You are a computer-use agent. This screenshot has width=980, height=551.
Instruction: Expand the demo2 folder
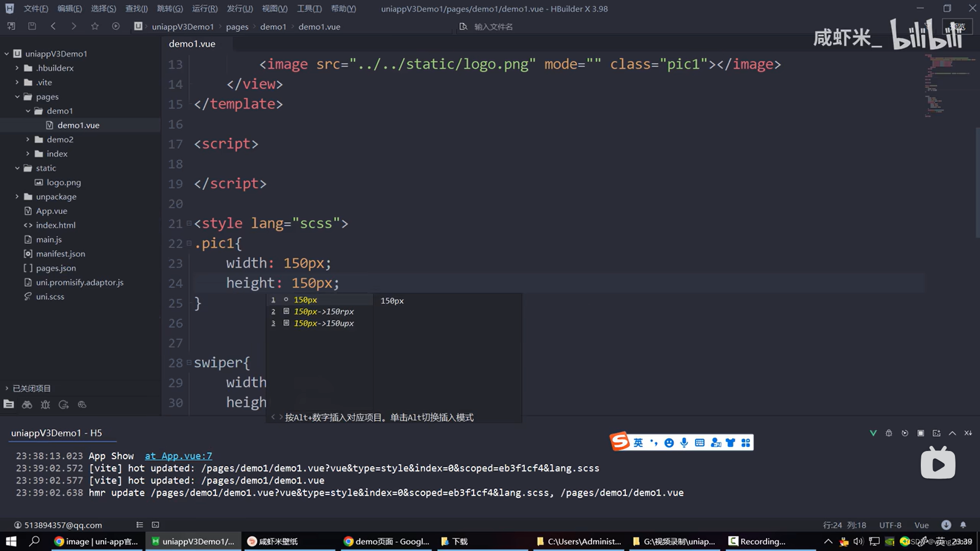click(x=28, y=139)
